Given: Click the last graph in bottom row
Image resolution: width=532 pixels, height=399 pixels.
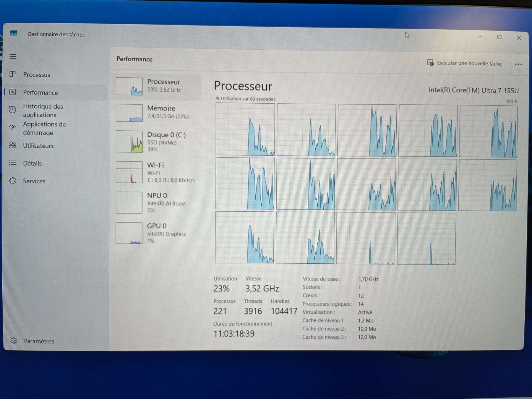Looking at the screenshot, I should (x=426, y=239).
